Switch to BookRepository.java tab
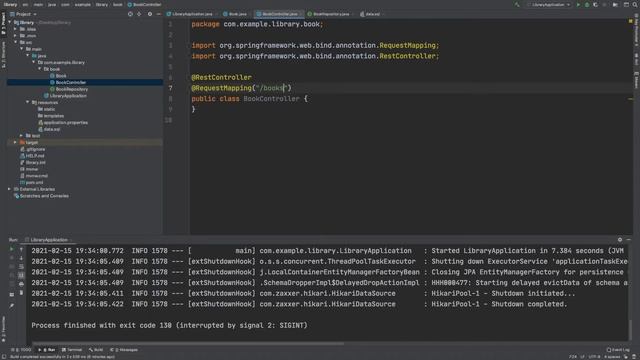This screenshot has height=360, width=640. coord(331,14)
